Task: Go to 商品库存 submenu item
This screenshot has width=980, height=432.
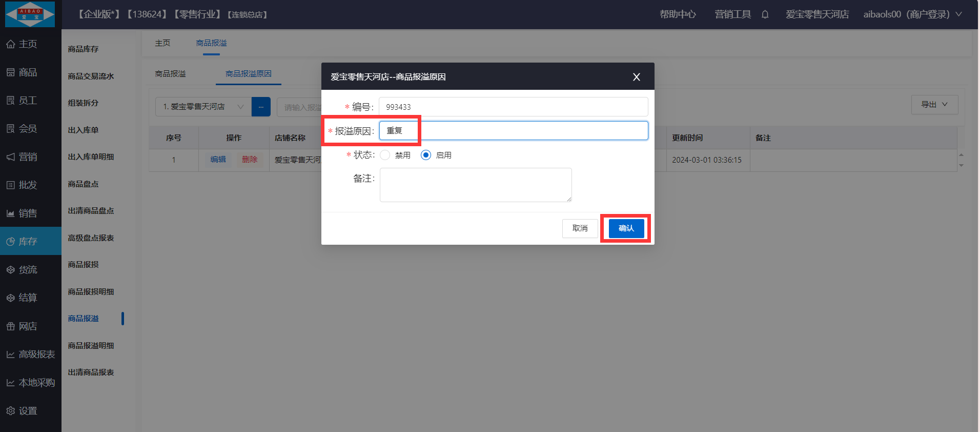Action: click(83, 49)
